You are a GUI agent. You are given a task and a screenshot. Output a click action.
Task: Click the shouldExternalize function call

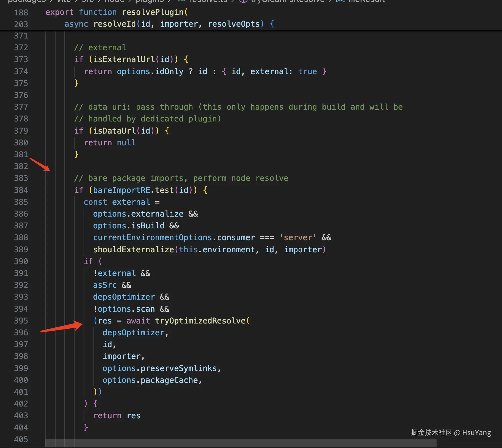[134, 250]
